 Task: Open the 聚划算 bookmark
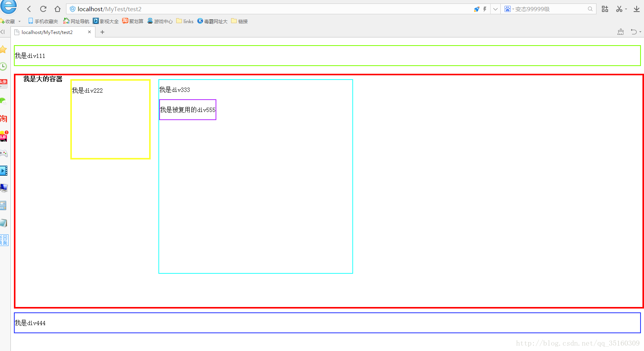point(133,21)
